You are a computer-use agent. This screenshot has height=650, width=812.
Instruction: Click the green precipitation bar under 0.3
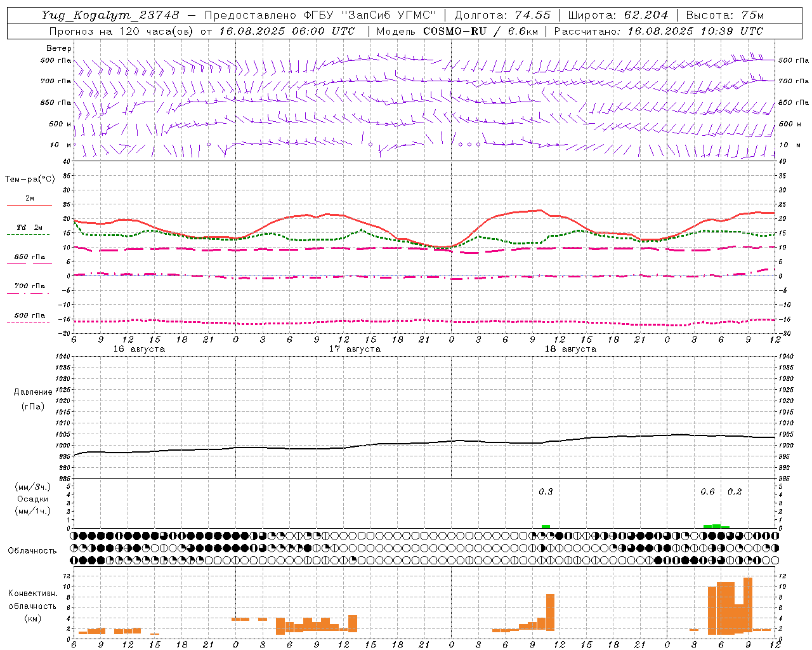click(x=546, y=526)
